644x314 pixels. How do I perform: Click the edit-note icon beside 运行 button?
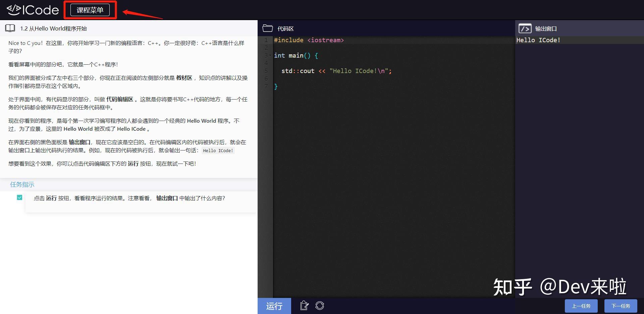click(x=304, y=306)
